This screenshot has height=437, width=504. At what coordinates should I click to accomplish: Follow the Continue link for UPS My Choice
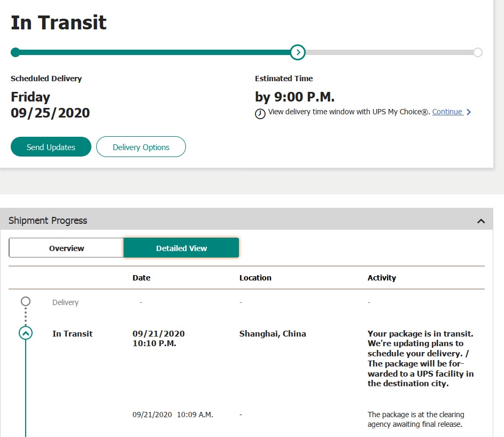447,112
